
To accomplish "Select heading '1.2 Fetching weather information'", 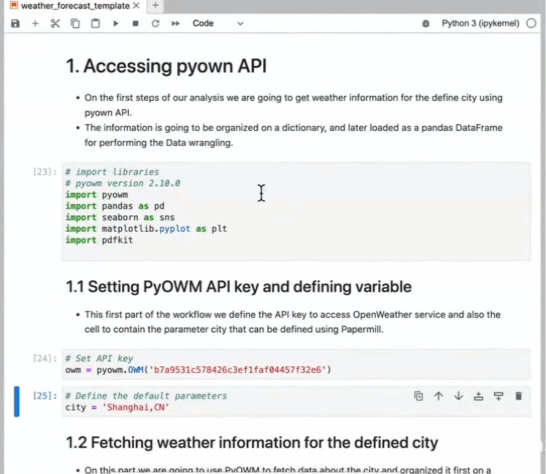I will (252, 443).
